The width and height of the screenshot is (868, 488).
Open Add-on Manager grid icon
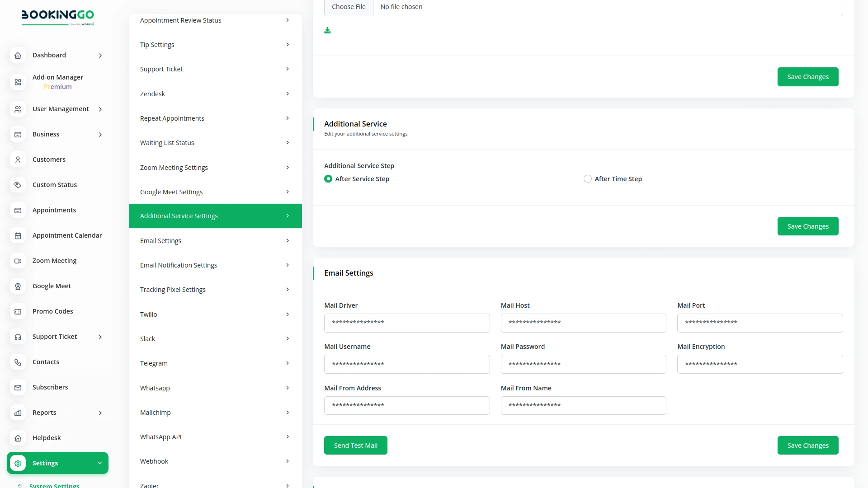pyautogui.click(x=18, y=82)
